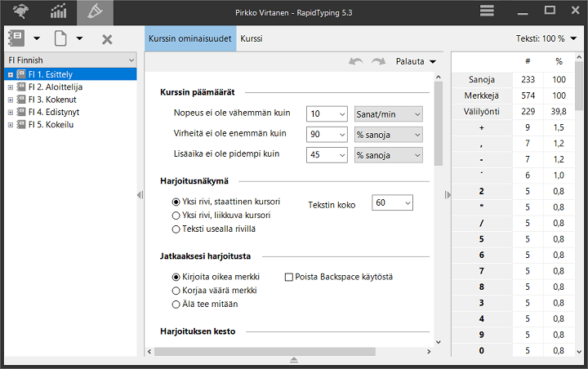Open the Lisäaika % sanoja unit dropdown
The width and height of the screenshot is (588, 369).
[389, 155]
